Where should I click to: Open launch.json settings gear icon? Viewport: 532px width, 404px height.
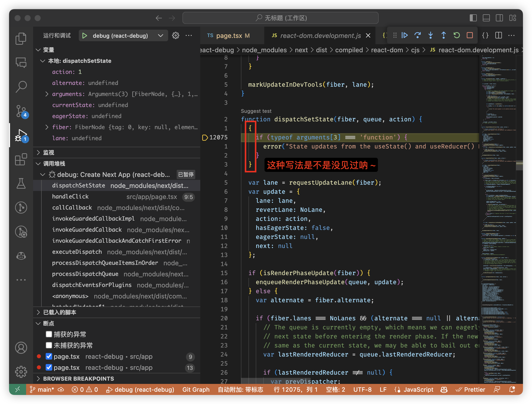pos(176,35)
